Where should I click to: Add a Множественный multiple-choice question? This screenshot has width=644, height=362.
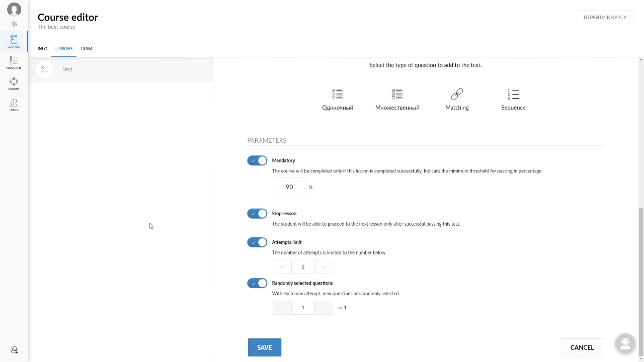(397, 99)
